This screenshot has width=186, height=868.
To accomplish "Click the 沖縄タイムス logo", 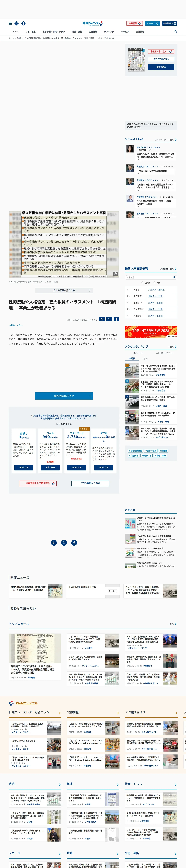I will (x=93, y=24).
